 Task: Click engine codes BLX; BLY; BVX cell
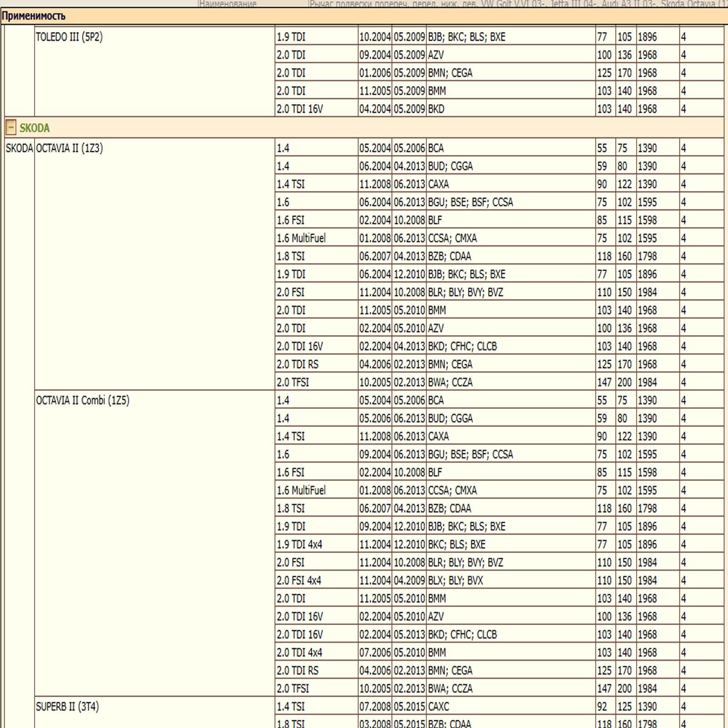(511, 581)
